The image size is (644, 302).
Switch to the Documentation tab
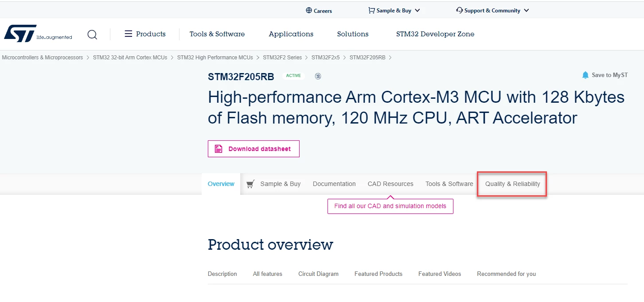coord(334,184)
